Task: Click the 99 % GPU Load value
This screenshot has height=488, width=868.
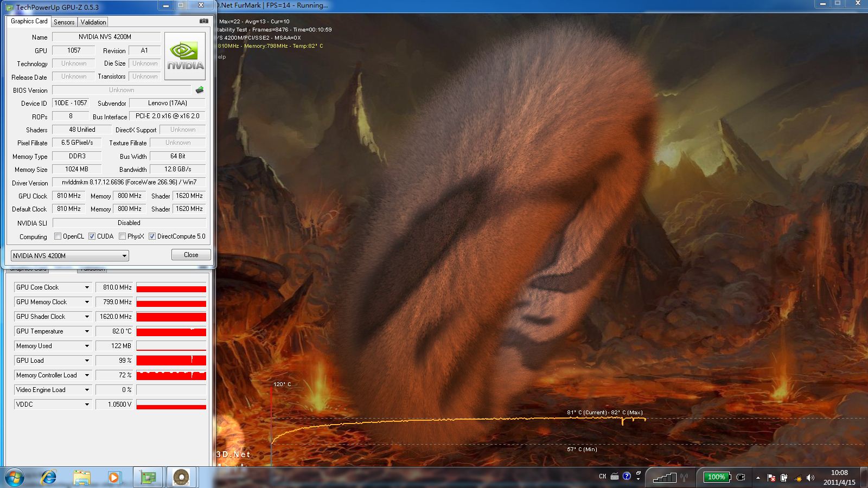Action: pos(114,361)
